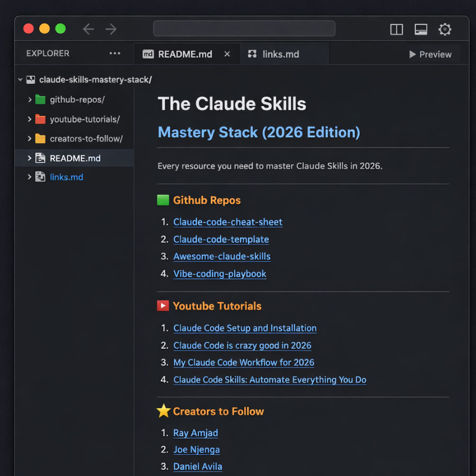476x476 pixels.
Task: Select creators-to-follow/ folder name in tree
Action: (87, 139)
